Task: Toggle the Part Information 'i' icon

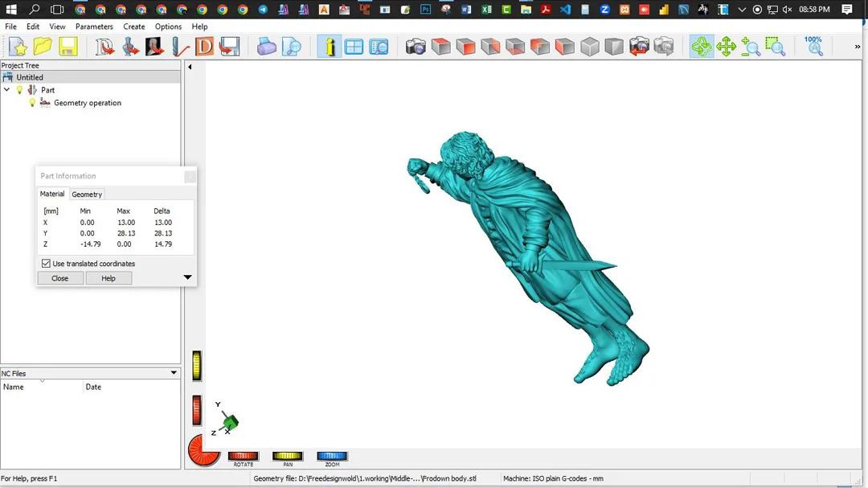Action: [x=329, y=47]
